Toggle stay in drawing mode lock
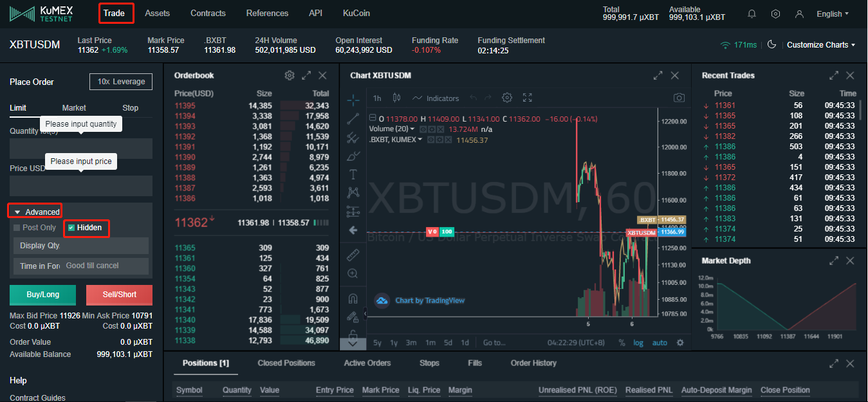868x402 pixels. pos(353,316)
